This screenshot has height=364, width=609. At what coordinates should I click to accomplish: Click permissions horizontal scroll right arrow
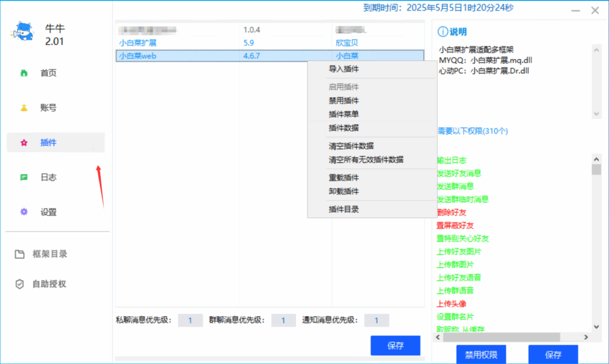point(586,337)
